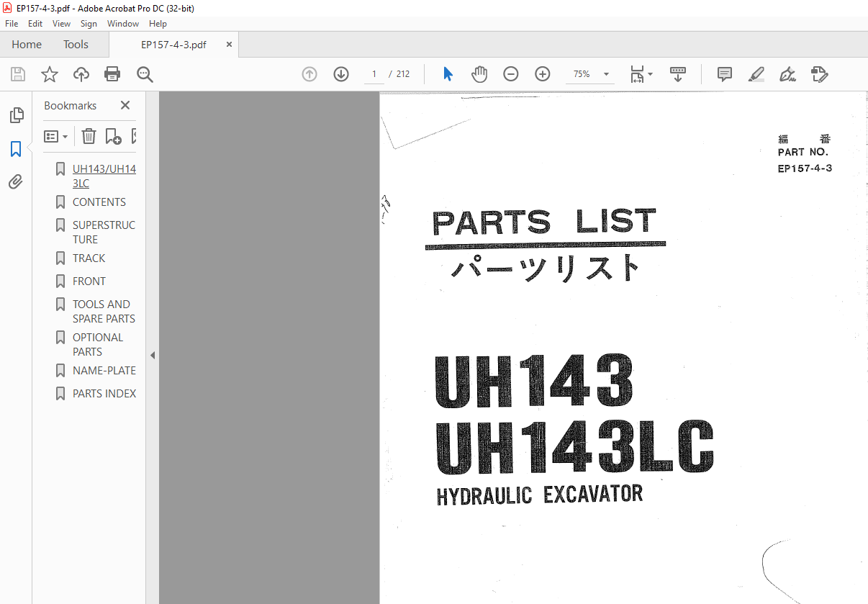Add new bookmark icon in panel

(x=113, y=136)
